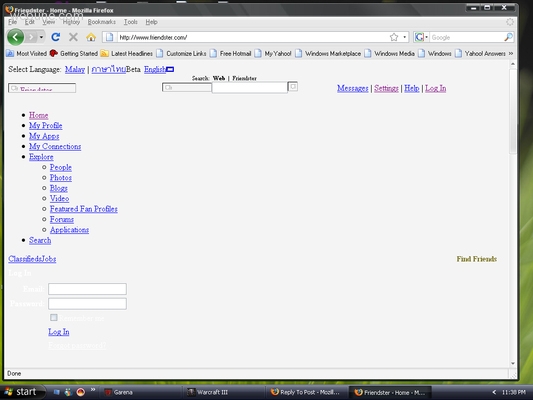
Task: Open the Tools menu
Action: 131,22
